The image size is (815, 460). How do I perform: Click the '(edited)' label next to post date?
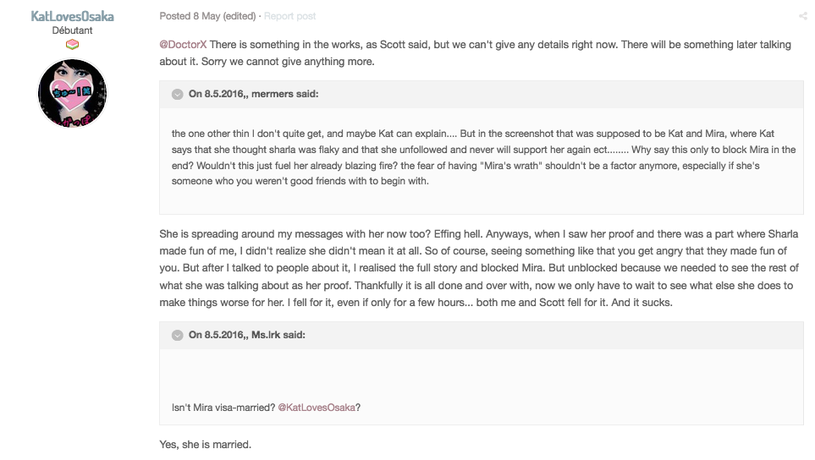[236, 16]
